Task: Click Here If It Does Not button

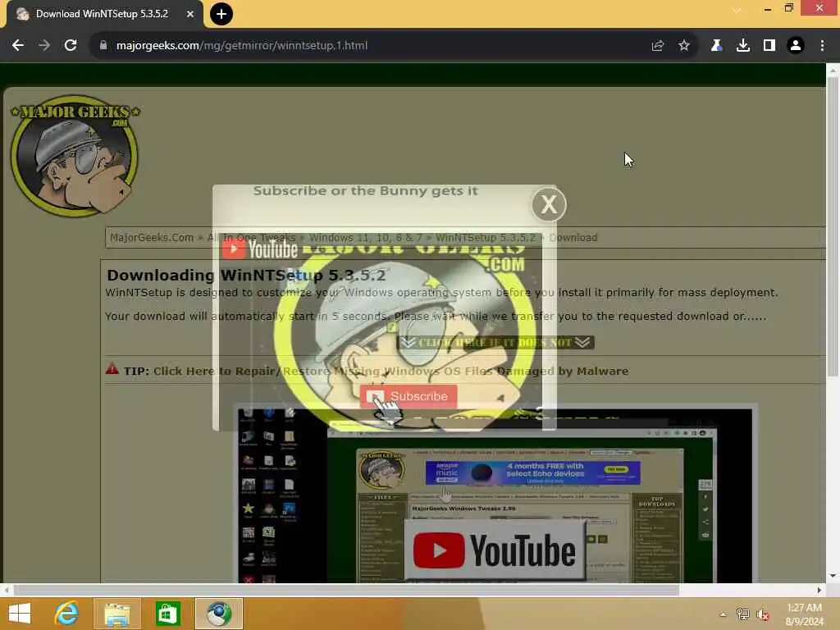Action: pos(495,342)
